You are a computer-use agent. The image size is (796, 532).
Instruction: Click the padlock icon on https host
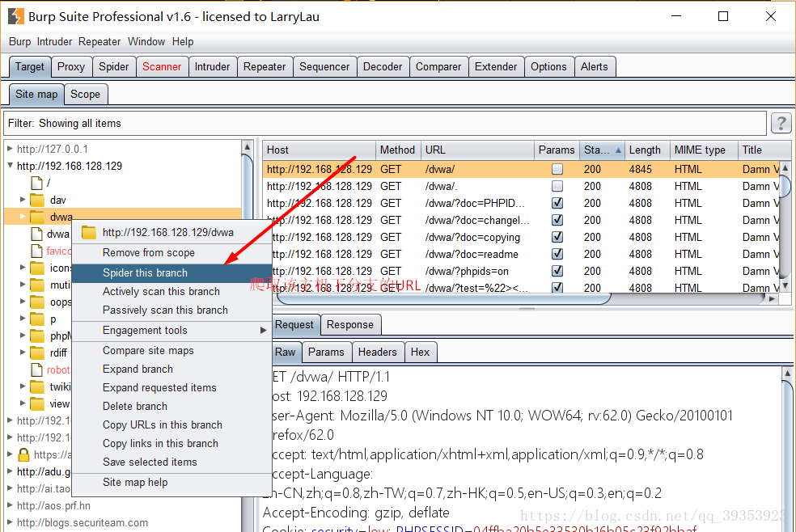click(x=23, y=454)
